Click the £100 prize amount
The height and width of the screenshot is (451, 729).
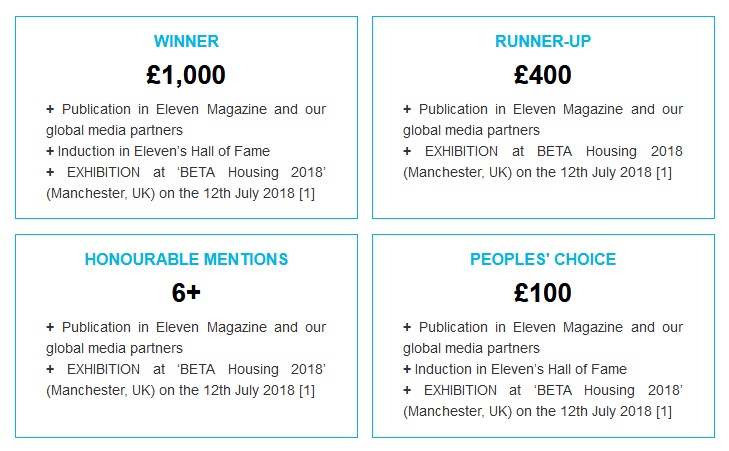(x=543, y=293)
